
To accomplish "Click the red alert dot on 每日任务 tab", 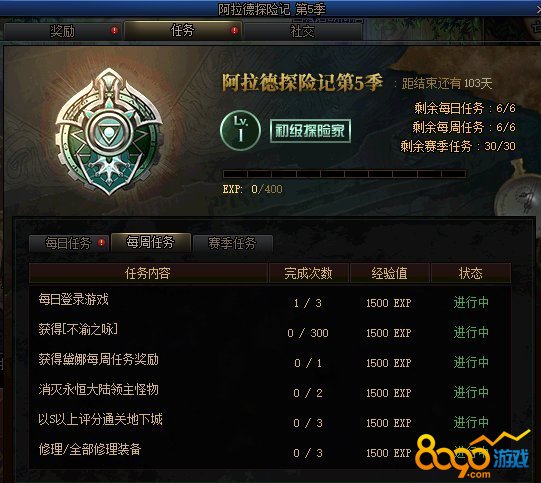I will pyautogui.click(x=101, y=243).
